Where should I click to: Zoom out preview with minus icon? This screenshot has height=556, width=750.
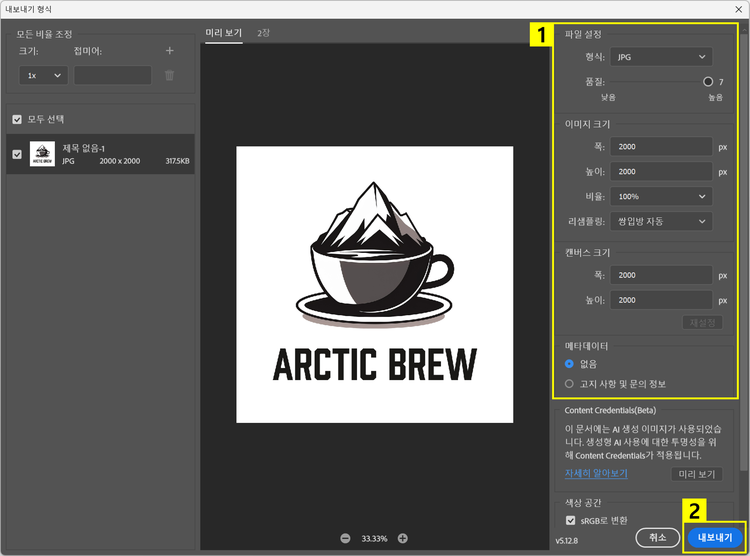click(345, 538)
